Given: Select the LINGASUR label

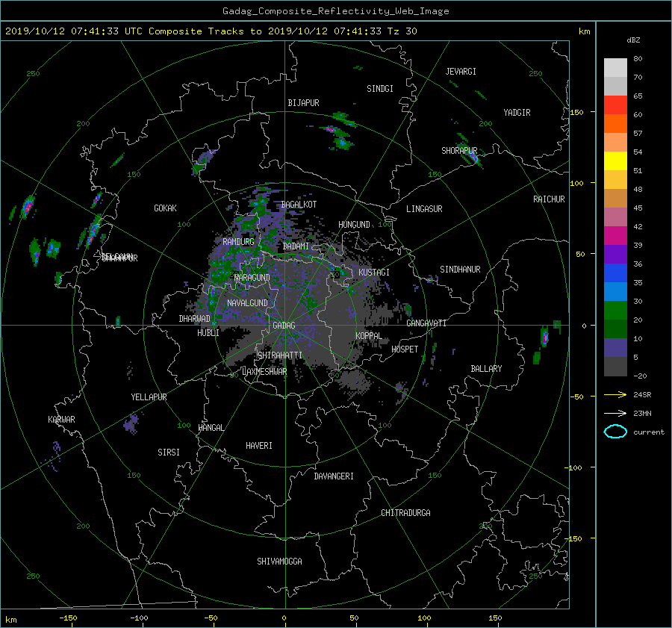Looking at the screenshot, I should pyautogui.click(x=424, y=209).
